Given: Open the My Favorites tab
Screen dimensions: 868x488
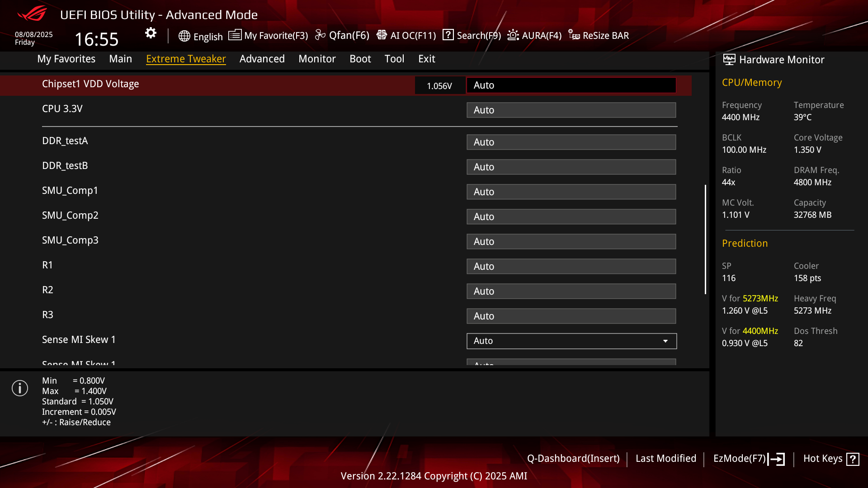Looking at the screenshot, I should 66,59.
